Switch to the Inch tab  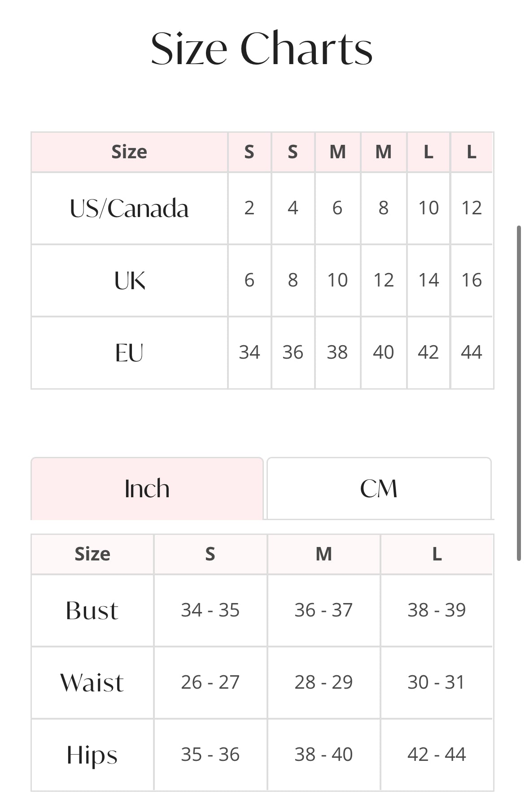coord(147,488)
